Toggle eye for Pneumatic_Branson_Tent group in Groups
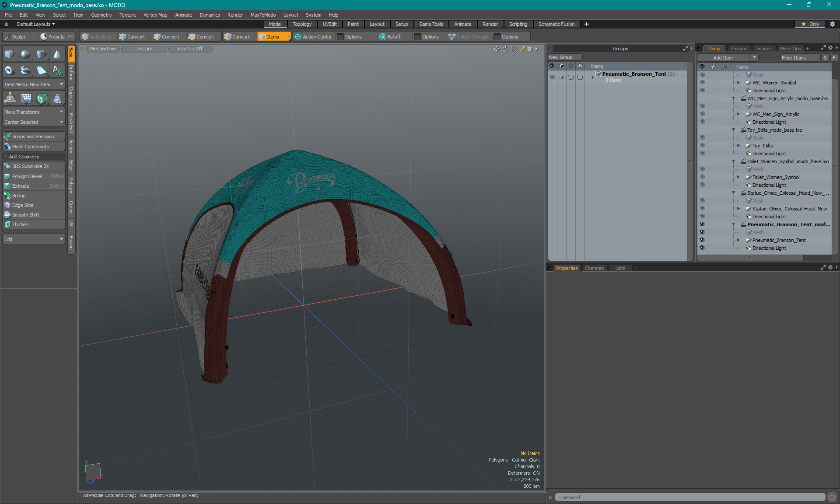 (x=552, y=77)
